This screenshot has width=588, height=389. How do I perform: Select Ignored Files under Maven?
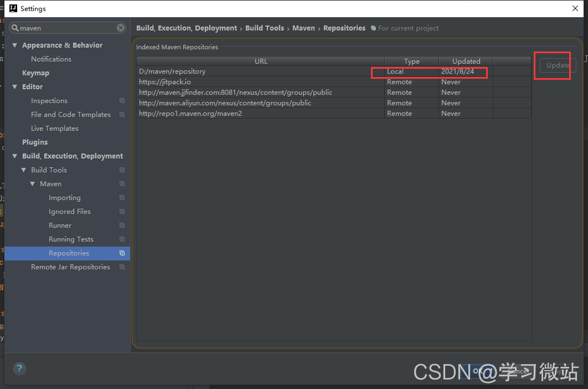pyautogui.click(x=70, y=211)
